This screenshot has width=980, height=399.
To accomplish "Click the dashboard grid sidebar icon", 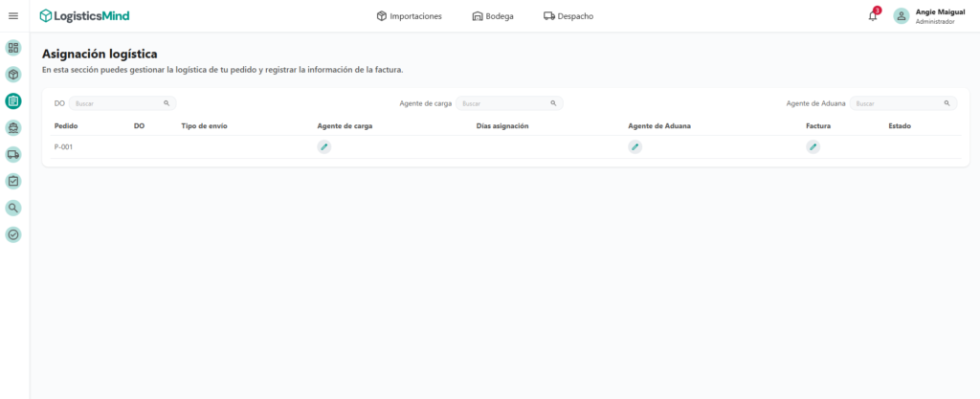I will pyautogui.click(x=13, y=47).
